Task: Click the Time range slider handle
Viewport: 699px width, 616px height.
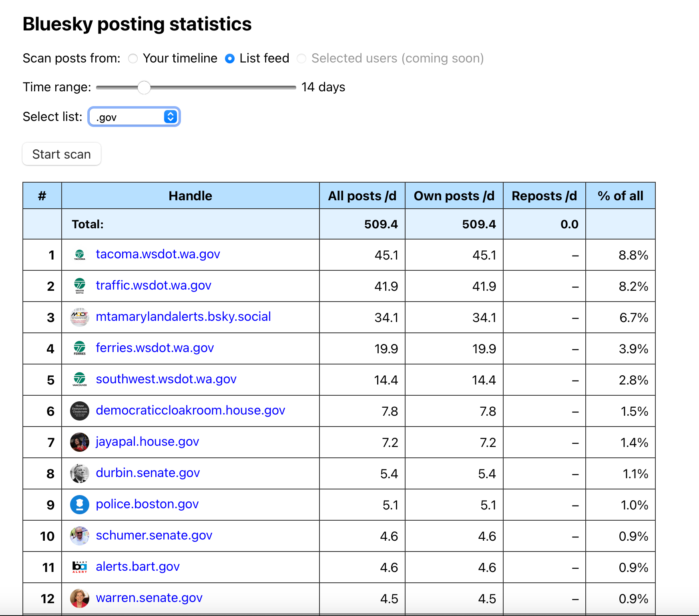Action: 144,87
